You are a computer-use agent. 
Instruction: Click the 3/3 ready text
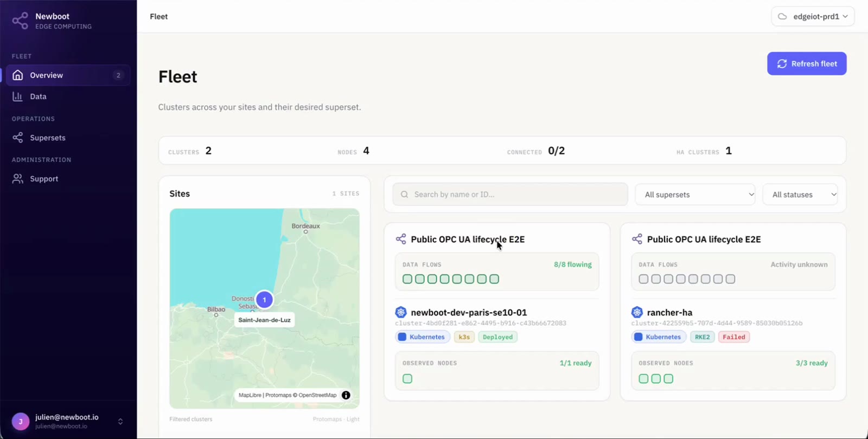tap(812, 363)
